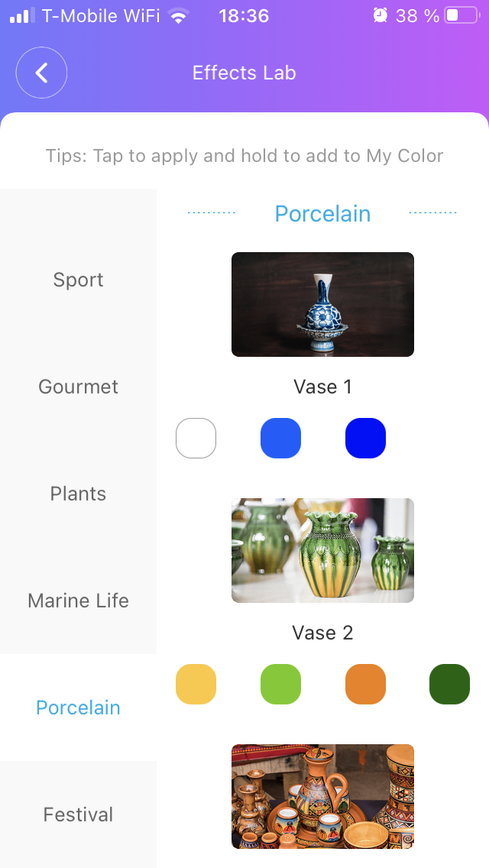Apply the dark green Vase 2 swatch
This screenshot has width=489, height=868.
449,684
